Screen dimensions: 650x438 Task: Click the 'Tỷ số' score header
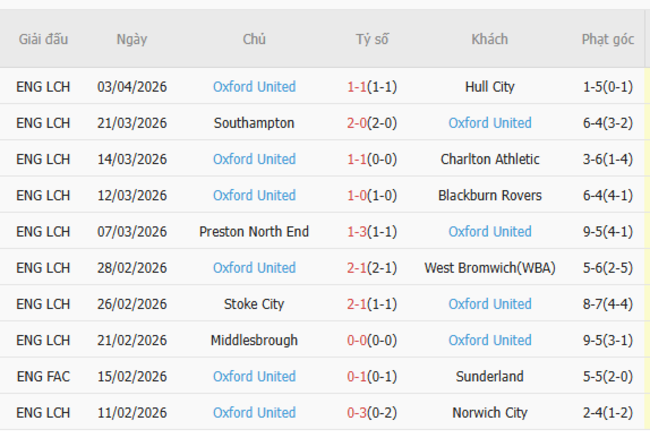372,40
